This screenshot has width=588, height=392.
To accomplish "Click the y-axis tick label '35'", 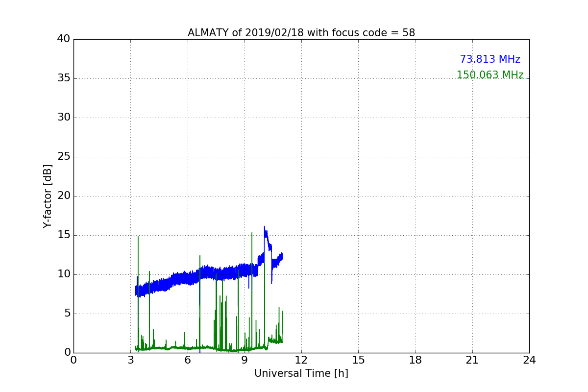I will 64,78.
